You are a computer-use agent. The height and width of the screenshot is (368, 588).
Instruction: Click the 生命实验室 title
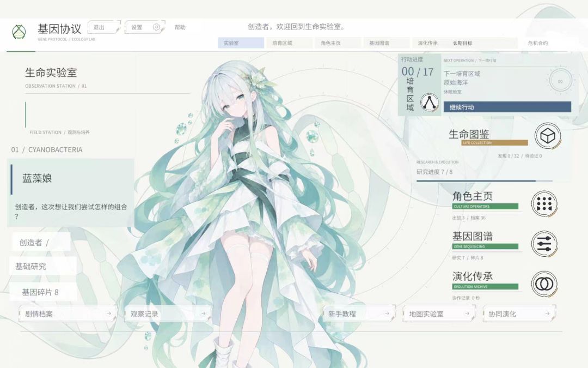click(x=51, y=73)
